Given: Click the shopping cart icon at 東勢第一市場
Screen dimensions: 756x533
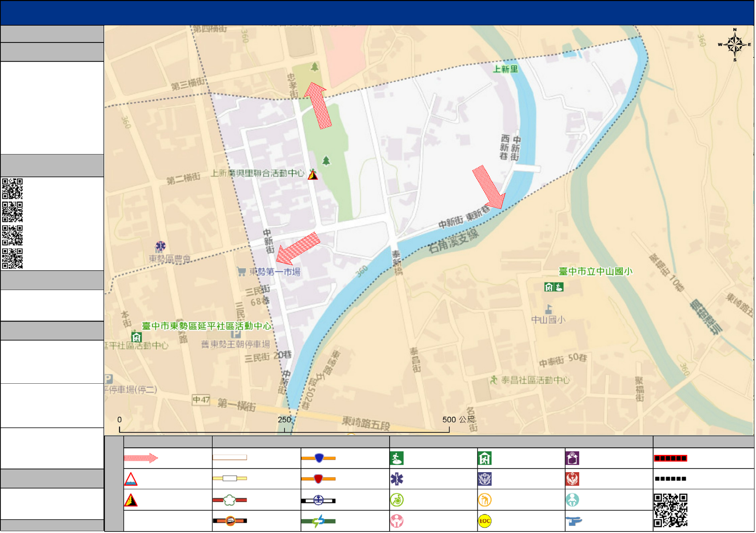Looking at the screenshot, I should coord(242,272).
